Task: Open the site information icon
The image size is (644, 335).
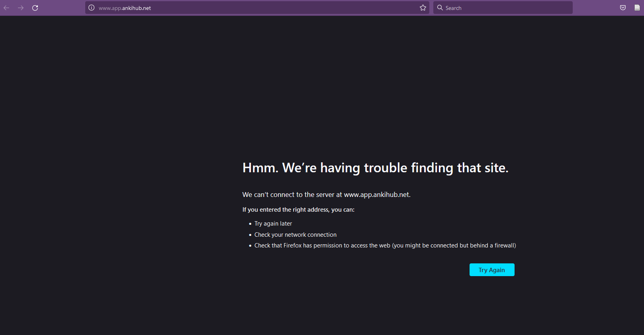Action: pyautogui.click(x=92, y=8)
